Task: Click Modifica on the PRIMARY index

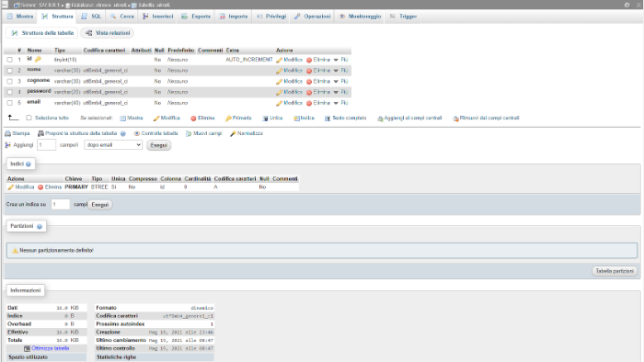Action: (x=21, y=187)
